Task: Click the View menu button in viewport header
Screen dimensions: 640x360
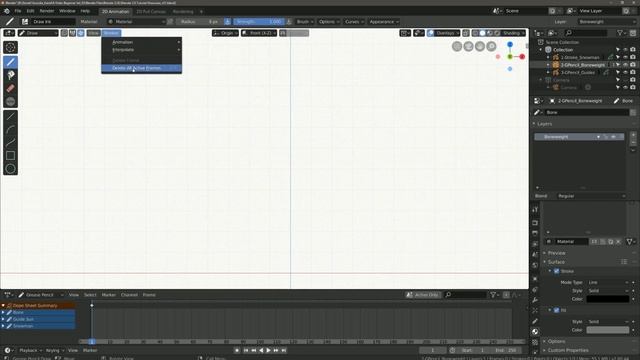Action: click(x=93, y=33)
